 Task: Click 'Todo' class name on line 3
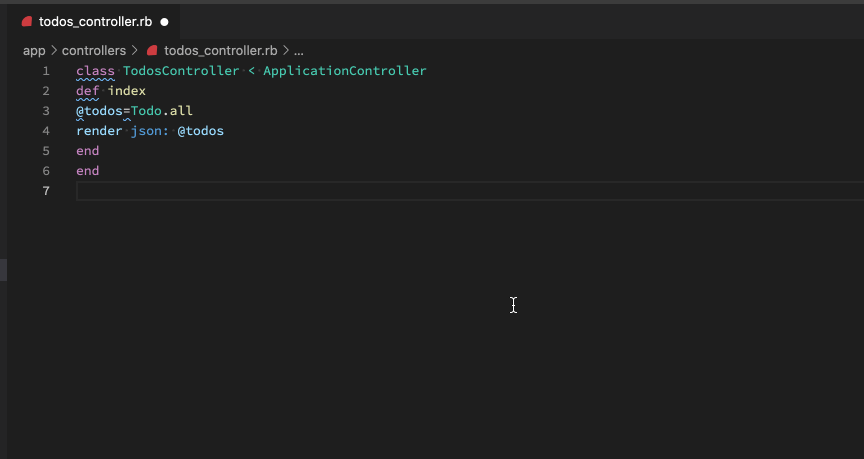[146, 111]
